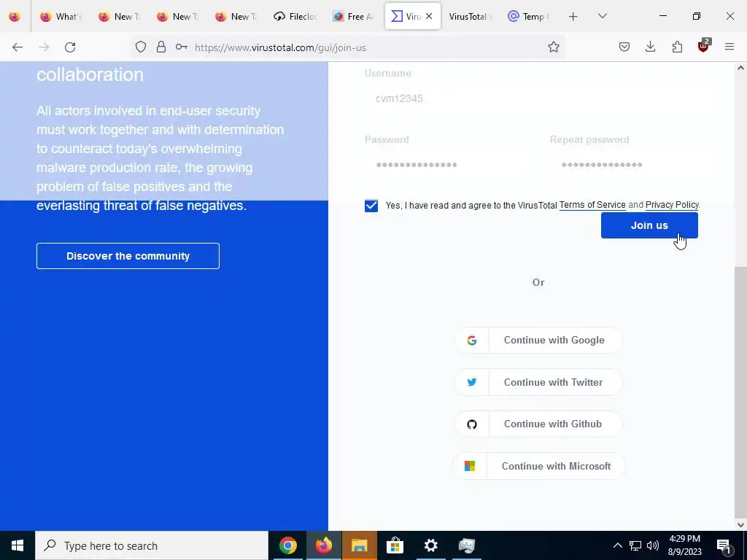Open the Downloads panel
The height and width of the screenshot is (560, 747).
(650, 47)
